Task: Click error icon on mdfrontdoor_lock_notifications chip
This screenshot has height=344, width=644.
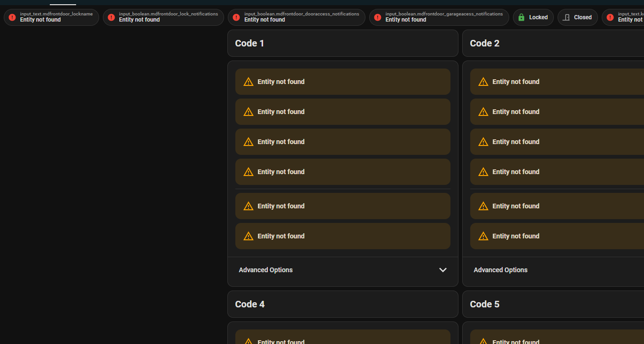Action: pos(111,17)
